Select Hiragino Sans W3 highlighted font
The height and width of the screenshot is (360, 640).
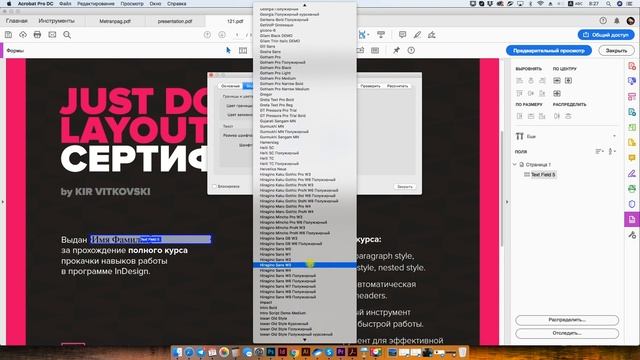tap(304, 265)
